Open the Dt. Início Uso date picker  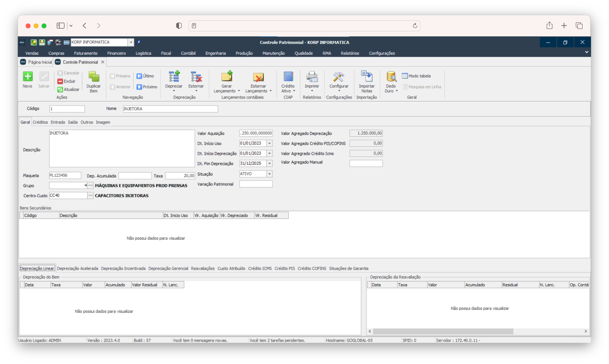pyautogui.click(x=269, y=143)
